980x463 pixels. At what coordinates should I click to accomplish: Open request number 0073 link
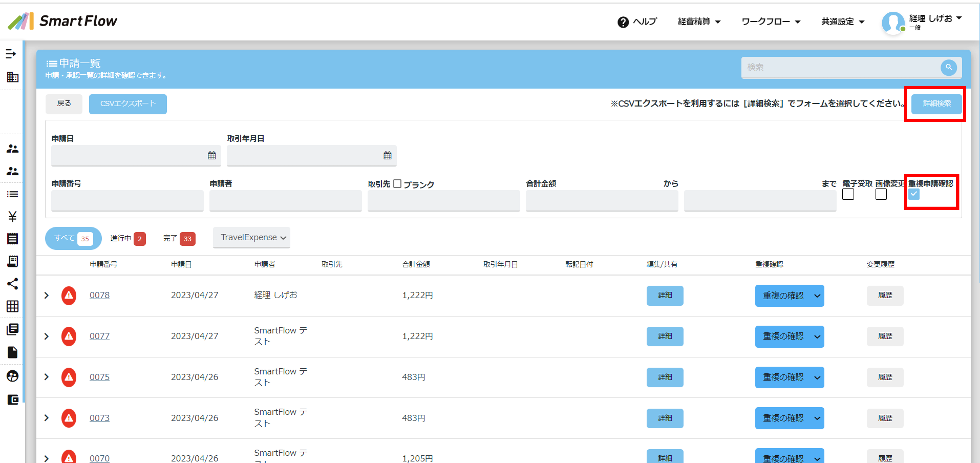[99, 418]
